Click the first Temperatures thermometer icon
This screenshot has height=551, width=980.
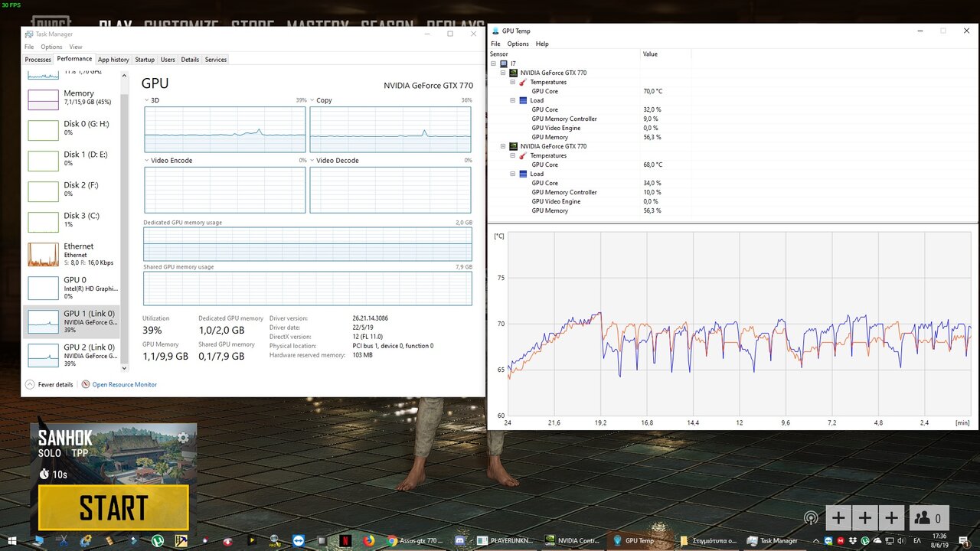point(524,82)
